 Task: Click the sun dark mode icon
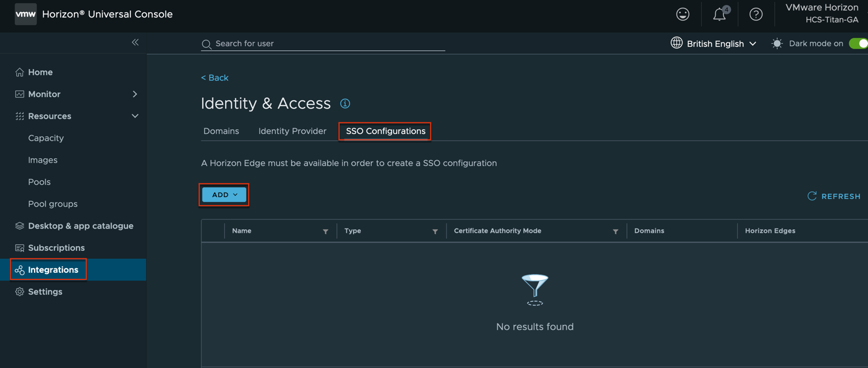[x=777, y=44]
